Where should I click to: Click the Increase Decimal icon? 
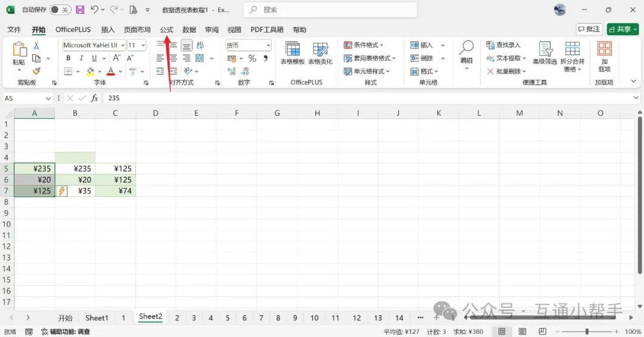pyautogui.click(x=231, y=71)
